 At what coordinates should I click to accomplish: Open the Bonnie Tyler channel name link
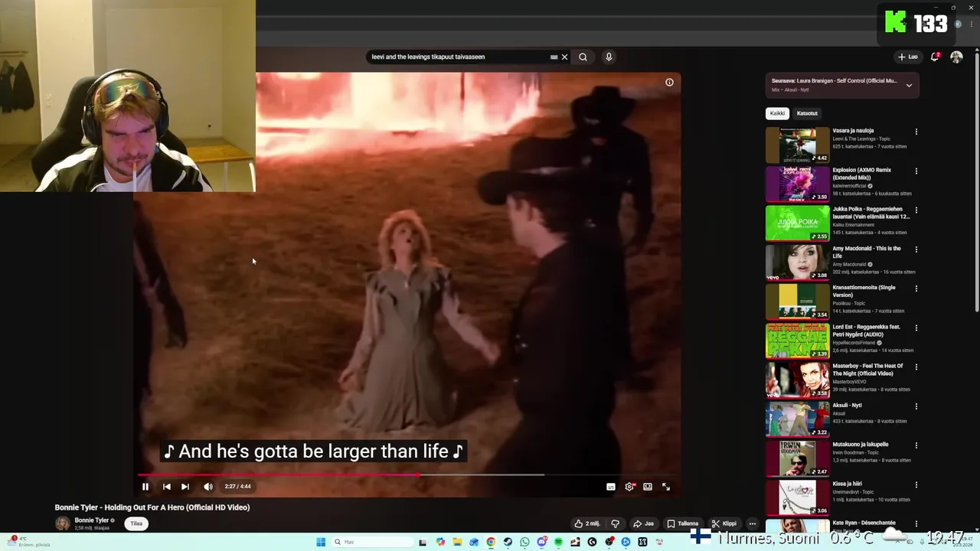[x=92, y=520]
